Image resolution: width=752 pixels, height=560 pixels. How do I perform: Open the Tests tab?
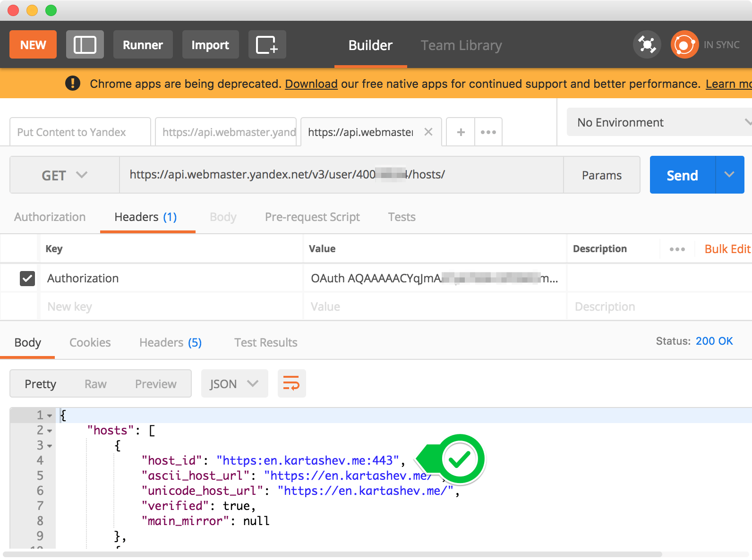pyautogui.click(x=402, y=217)
